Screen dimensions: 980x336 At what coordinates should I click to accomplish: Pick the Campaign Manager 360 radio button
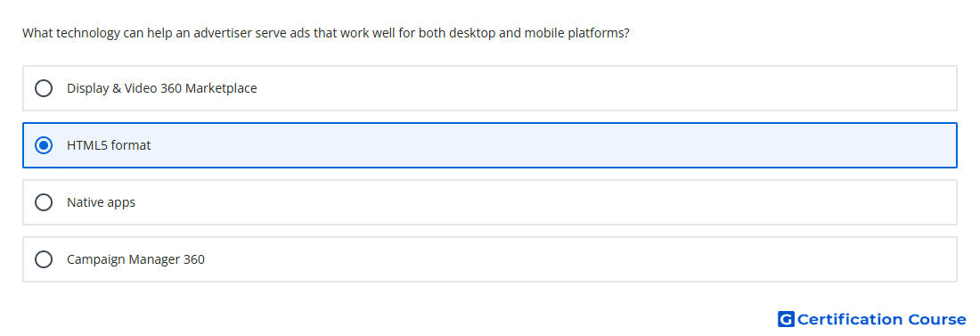[x=44, y=259]
